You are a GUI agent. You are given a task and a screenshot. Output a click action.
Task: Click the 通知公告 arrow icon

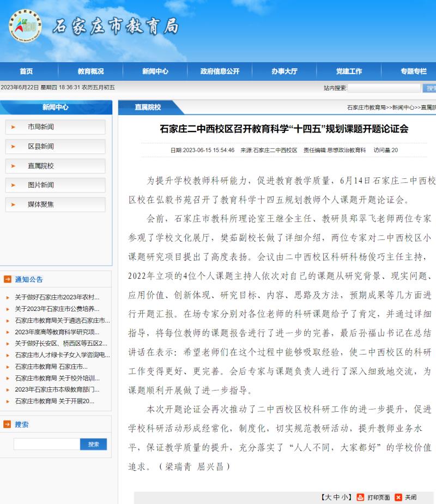point(8,279)
